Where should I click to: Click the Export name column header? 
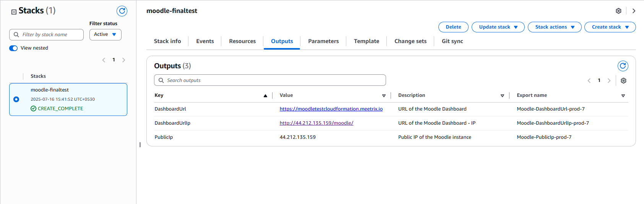[532, 95]
